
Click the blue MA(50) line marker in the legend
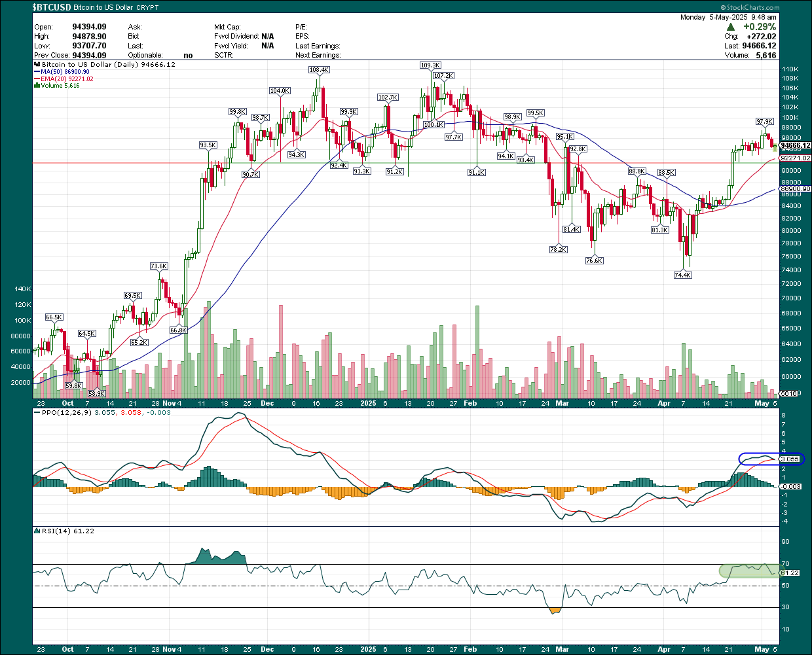click(x=38, y=71)
